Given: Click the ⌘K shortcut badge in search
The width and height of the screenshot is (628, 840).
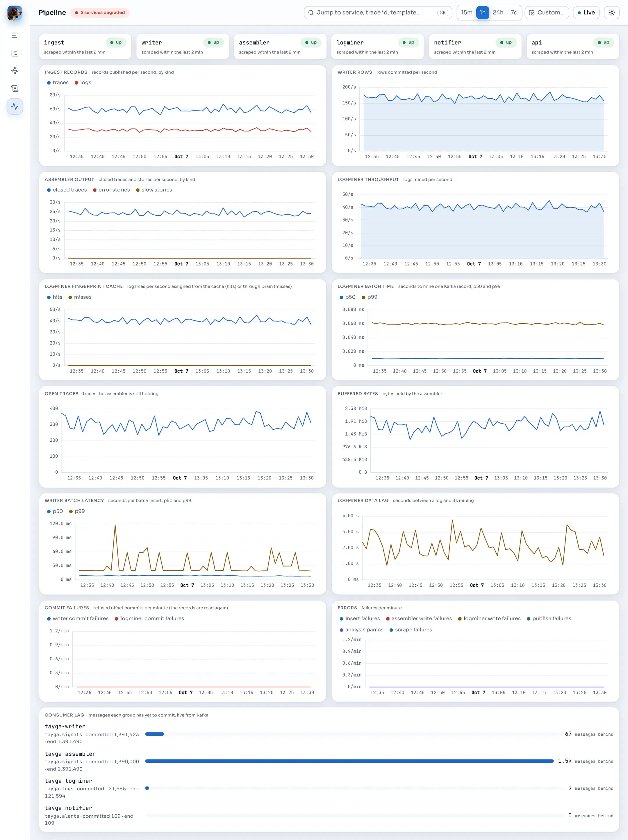Looking at the screenshot, I should pos(442,13).
